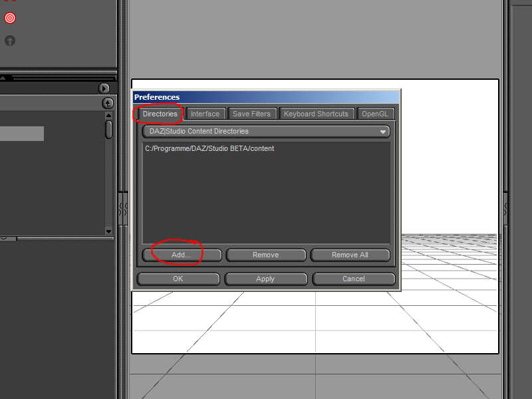Open the Directories tab
This screenshot has height=399, width=532.
160,114
